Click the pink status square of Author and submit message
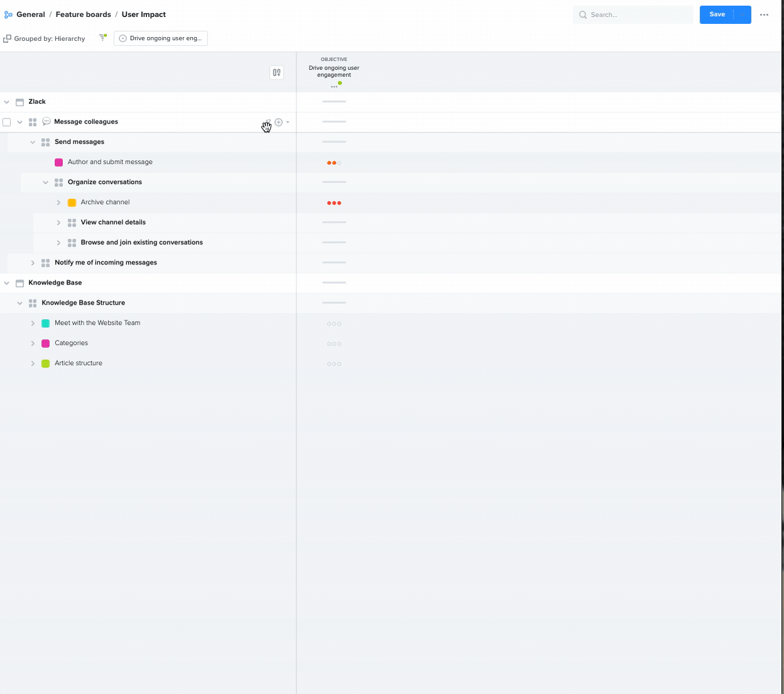 pyautogui.click(x=58, y=162)
